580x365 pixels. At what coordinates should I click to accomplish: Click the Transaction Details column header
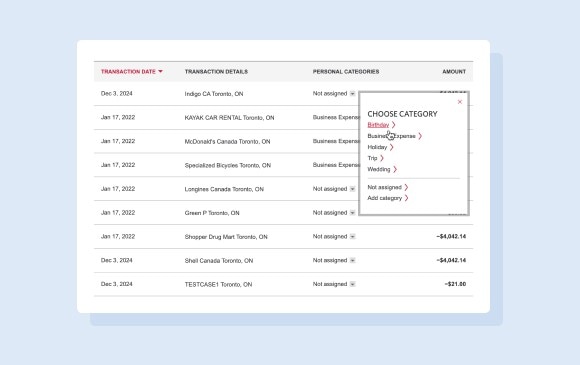point(216,71)
